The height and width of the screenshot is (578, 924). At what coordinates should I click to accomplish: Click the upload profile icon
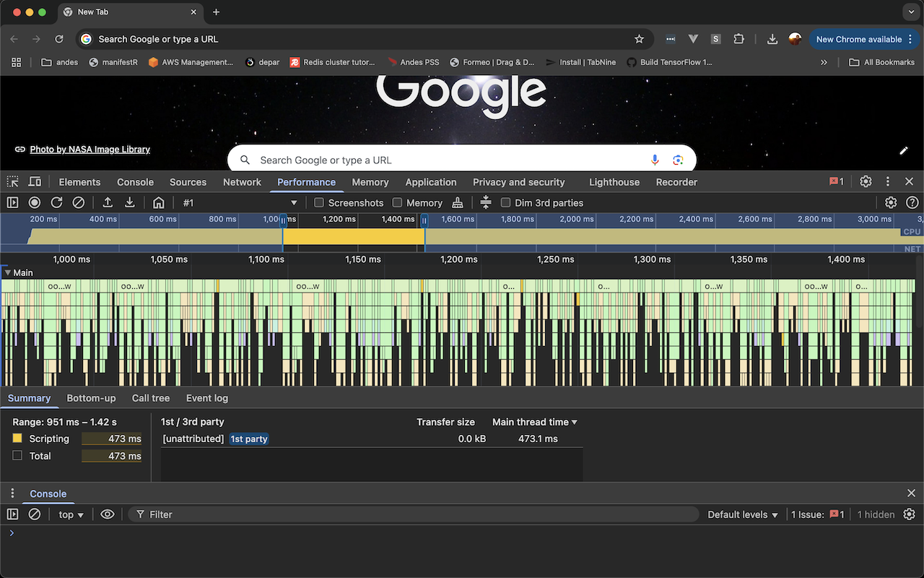pos(108,203)
